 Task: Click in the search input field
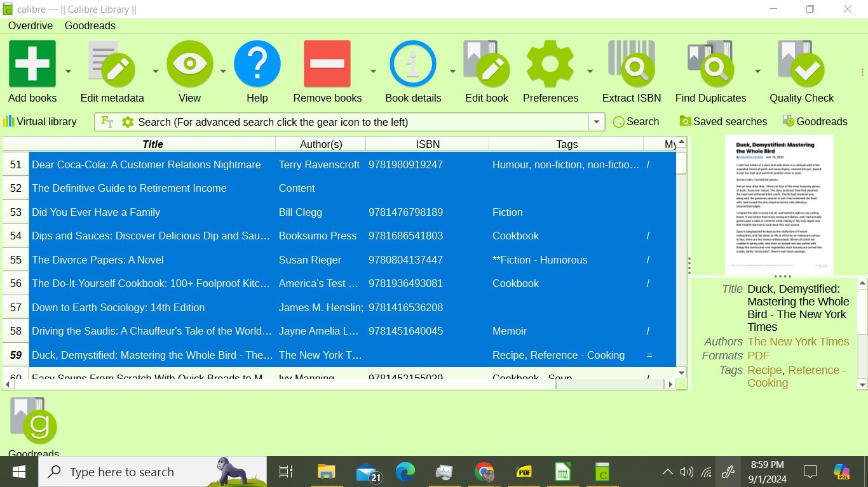(x=362, y=122)
